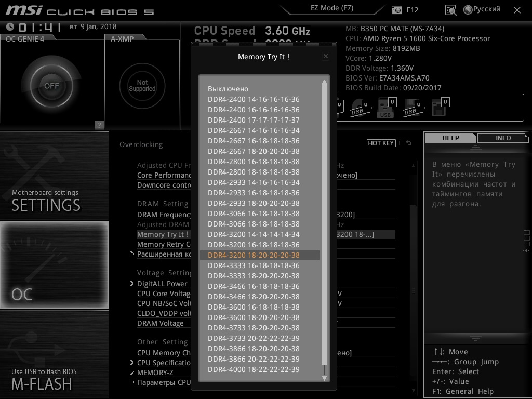Choose DDR4-2400 16-16-16-16-36 preset

[x=260, y=110]
